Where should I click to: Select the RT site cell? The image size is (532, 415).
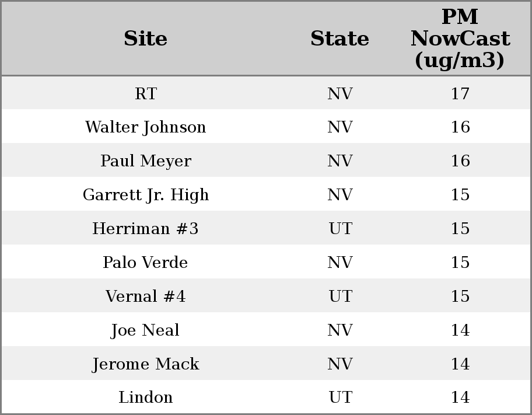pos(146,93)
